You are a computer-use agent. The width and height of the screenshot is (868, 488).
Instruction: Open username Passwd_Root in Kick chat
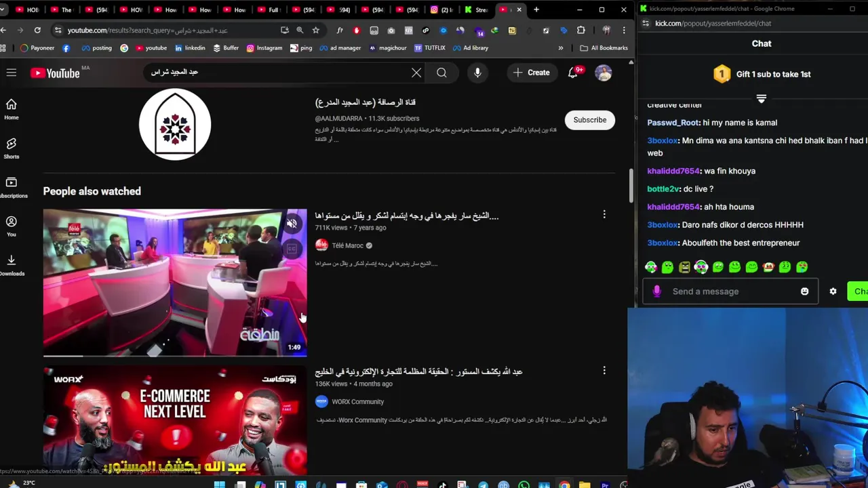[673, 123]
